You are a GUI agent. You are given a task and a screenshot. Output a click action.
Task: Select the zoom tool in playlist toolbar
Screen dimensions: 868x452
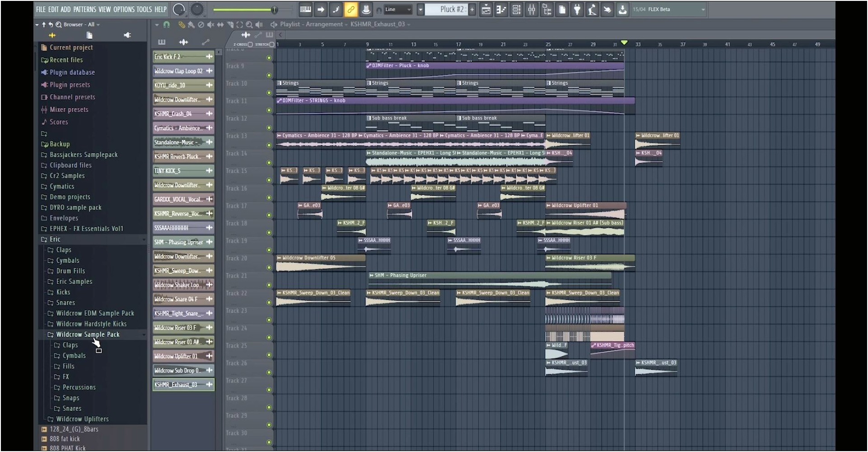click(249, 25)
